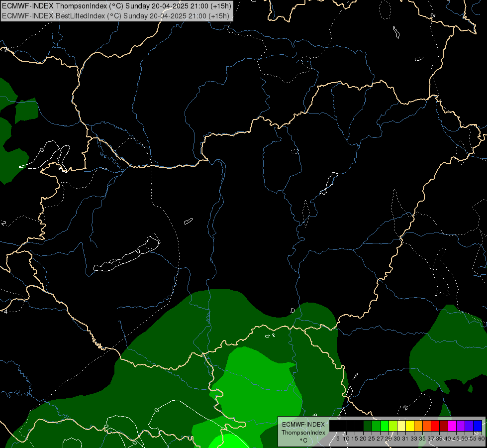487x448 pixels.
Task: Click the legend tick value 5
Action: [338, 439]
